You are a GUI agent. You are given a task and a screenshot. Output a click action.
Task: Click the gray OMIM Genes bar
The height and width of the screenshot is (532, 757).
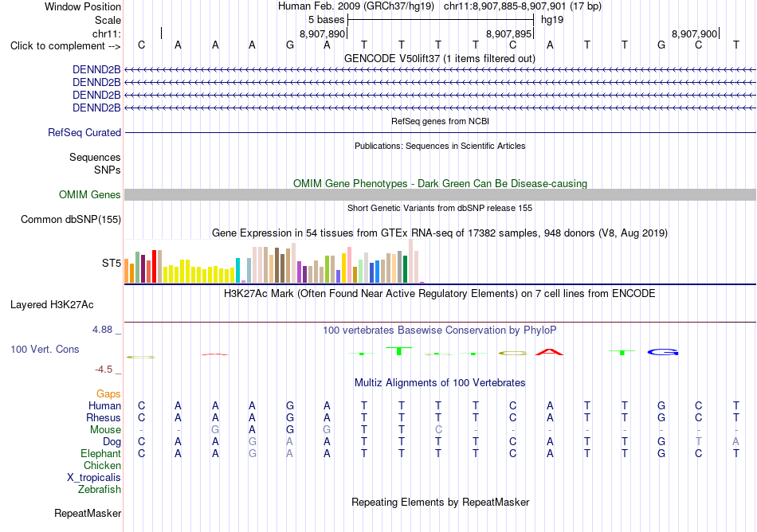[x=440, y=194]
